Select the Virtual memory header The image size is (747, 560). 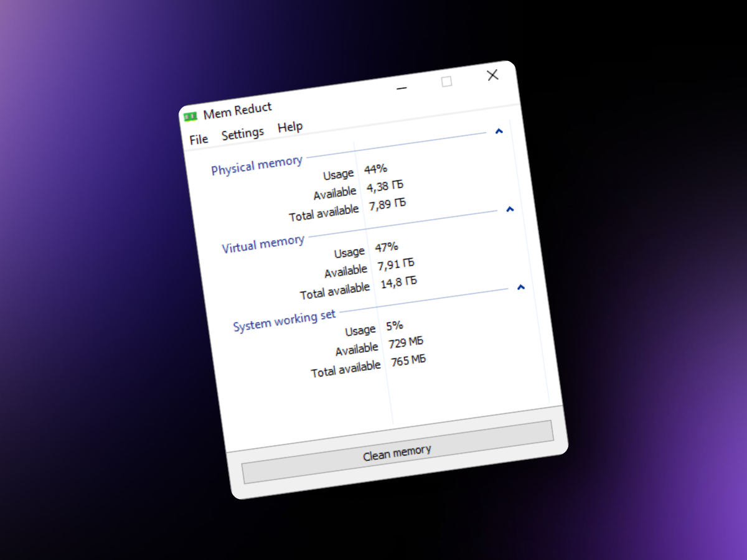pos(263,243)
